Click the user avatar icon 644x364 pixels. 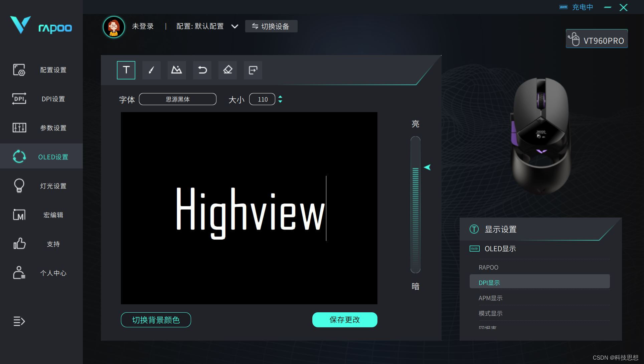pyautogui.click(x=114, y=27)
